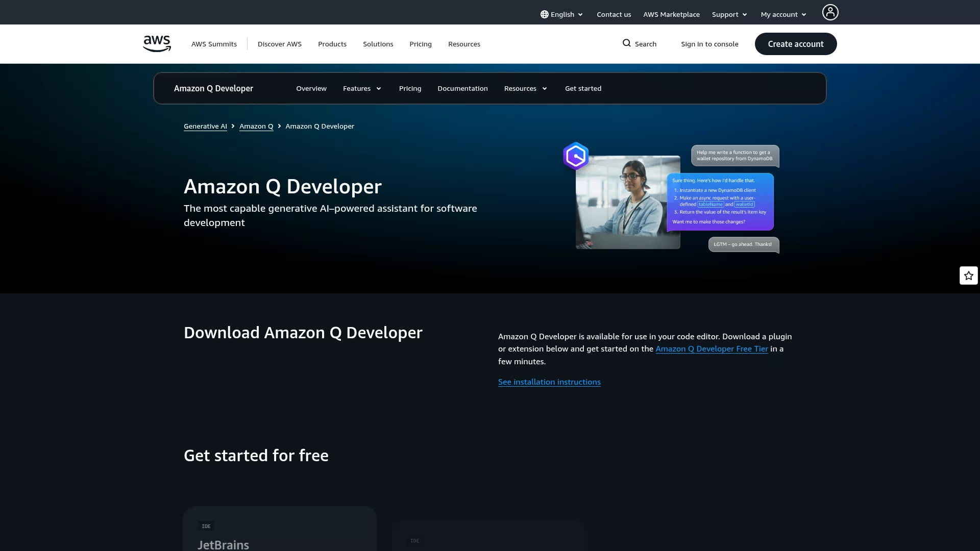Expand the Resources chevron in the Amazon Q bar

545,89
